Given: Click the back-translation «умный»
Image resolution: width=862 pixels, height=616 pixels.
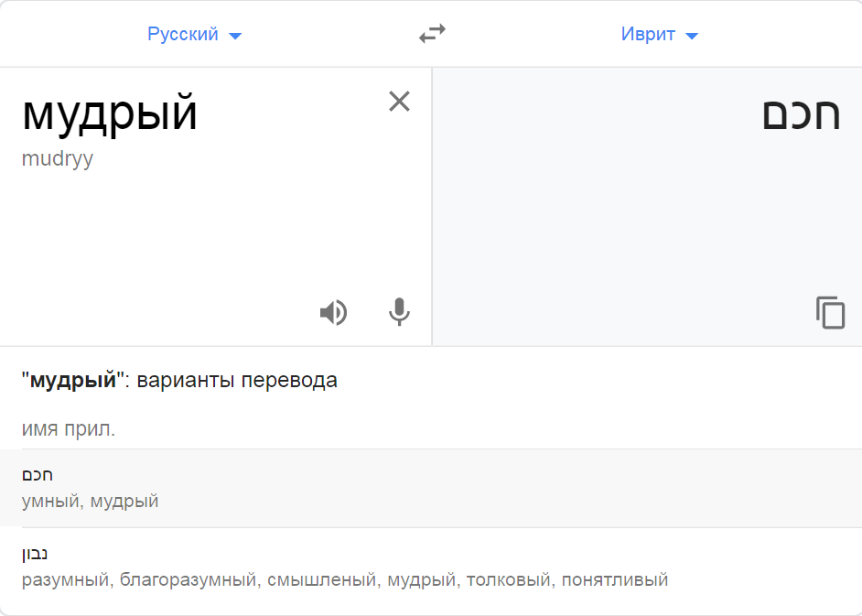Looking at the screenshot, I should 53,501.
